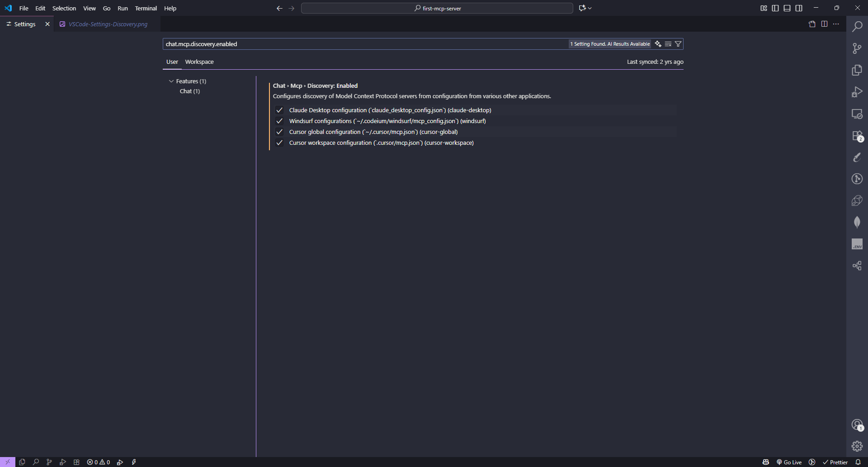868x467 pixels.
Task: Open the Help menu
Action: coord(170,8)
